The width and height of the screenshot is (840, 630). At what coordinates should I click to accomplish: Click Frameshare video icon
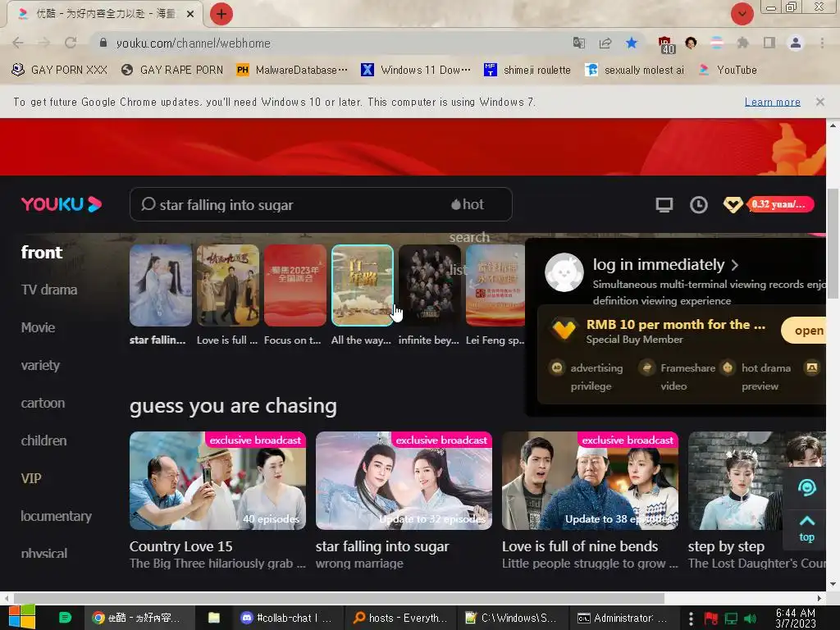click(647, 367)
